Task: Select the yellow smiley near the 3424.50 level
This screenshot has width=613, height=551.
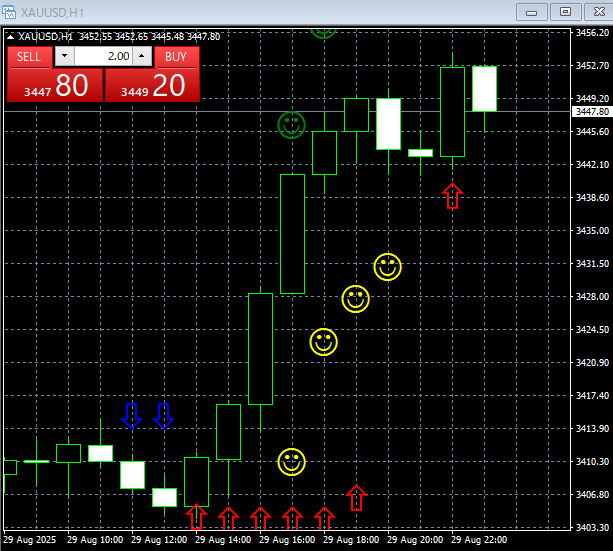Action: pos(323,342)
